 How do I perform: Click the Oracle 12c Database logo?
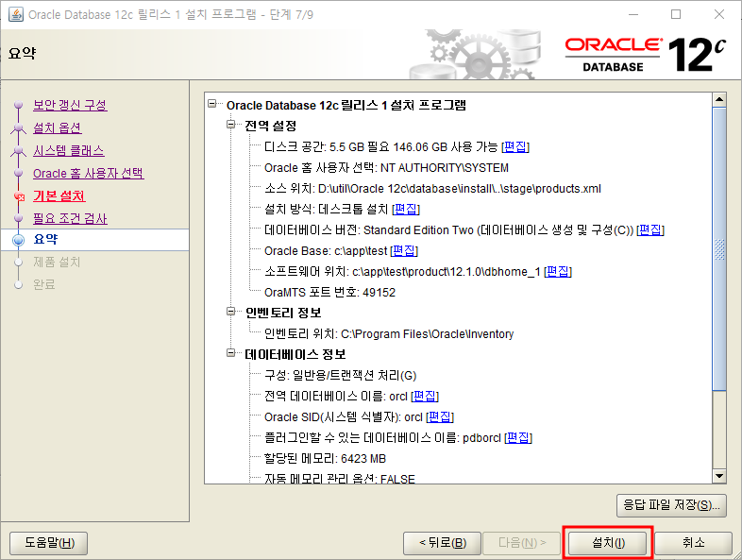point(645,55)
